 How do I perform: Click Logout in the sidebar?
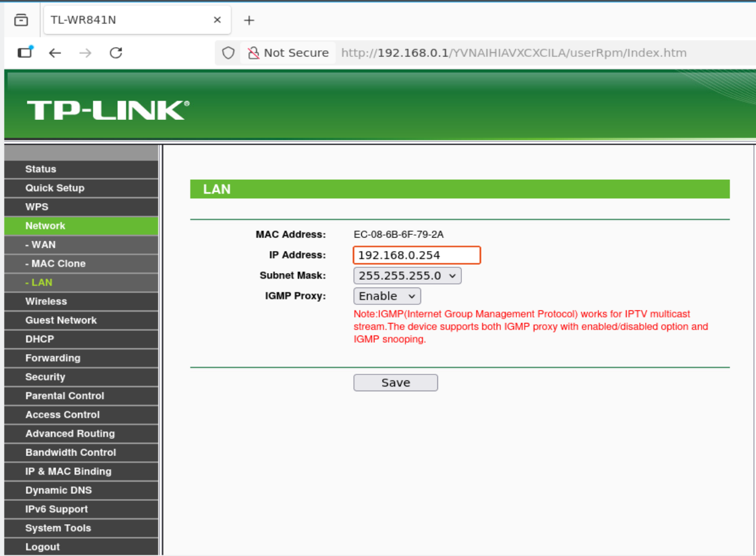click(x=43, y=547)
